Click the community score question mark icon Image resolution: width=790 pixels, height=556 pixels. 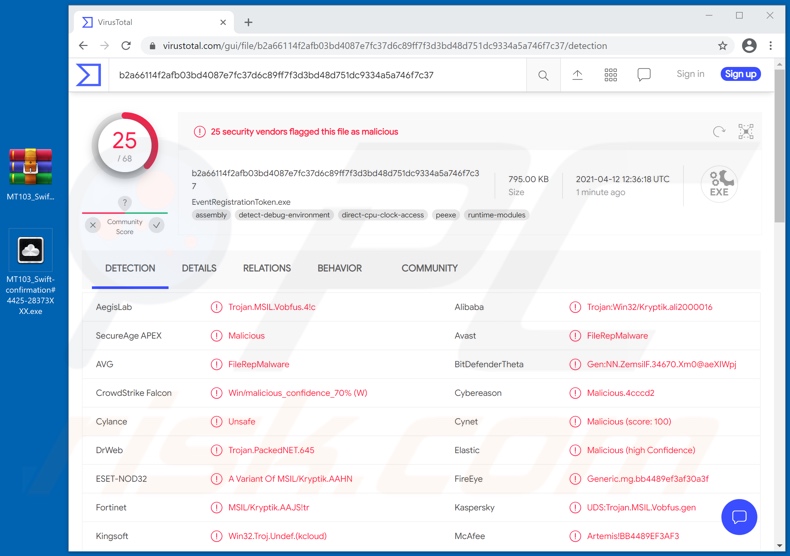(x=124, y=203)
